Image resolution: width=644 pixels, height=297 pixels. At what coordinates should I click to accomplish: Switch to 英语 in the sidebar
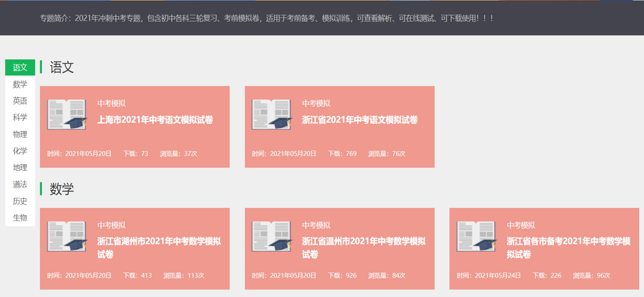[20, 101]
